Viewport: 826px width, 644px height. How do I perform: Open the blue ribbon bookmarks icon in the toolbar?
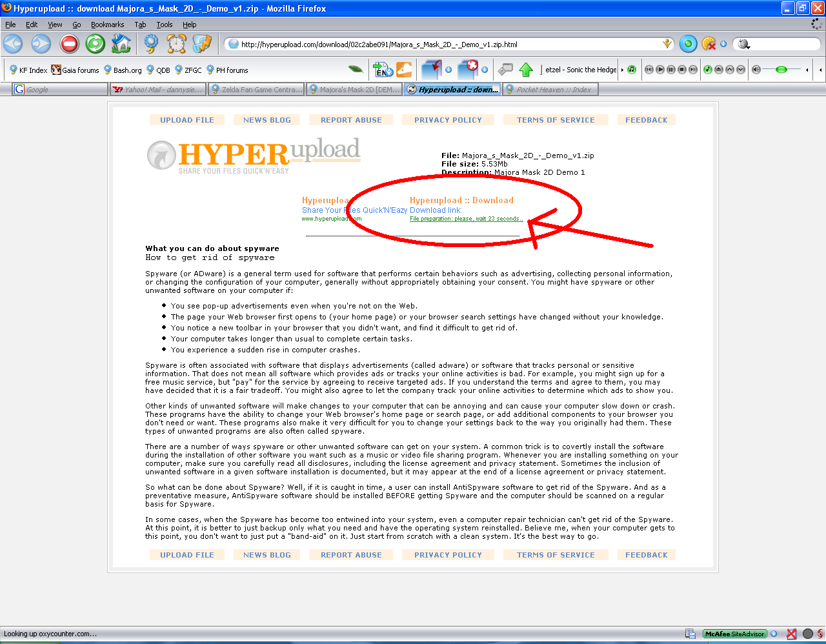[x=151, y=44]
